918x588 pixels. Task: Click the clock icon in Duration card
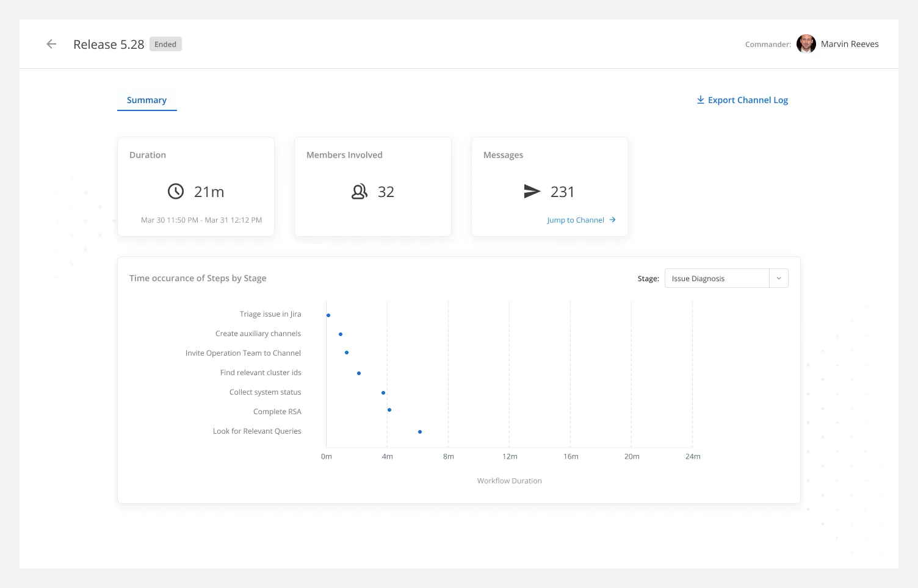[x=176, y=192]
